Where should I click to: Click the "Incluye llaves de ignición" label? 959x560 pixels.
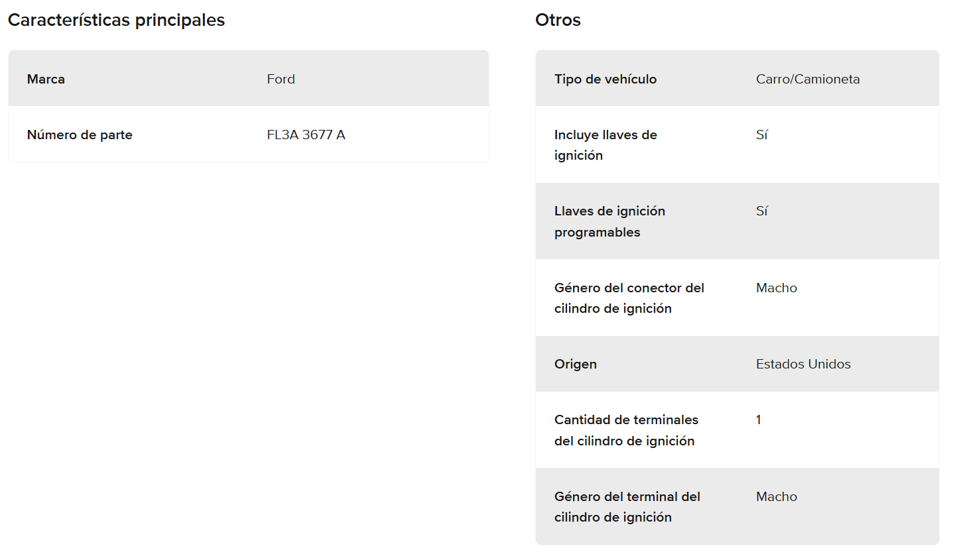(605, 144)
